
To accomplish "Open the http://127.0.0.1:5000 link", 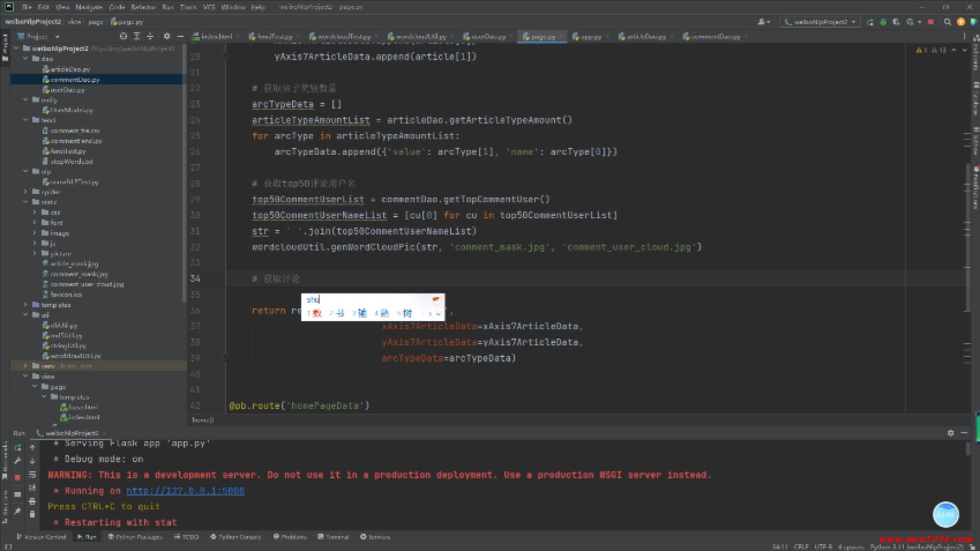I will (x=185, y=491).
